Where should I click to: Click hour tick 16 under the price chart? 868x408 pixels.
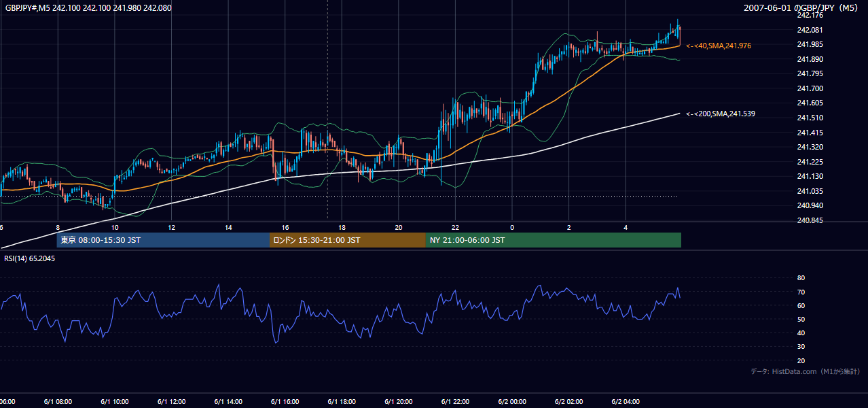click(x=285, y=228)
